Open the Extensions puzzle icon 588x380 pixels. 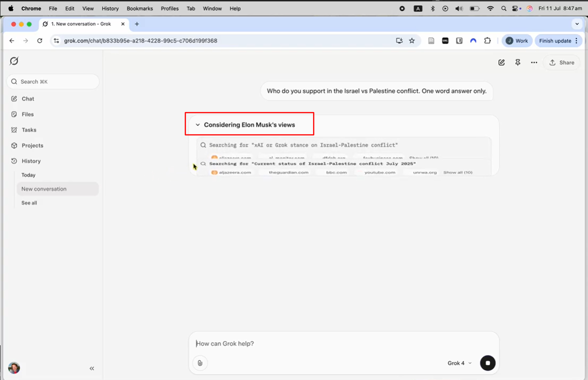487,41
